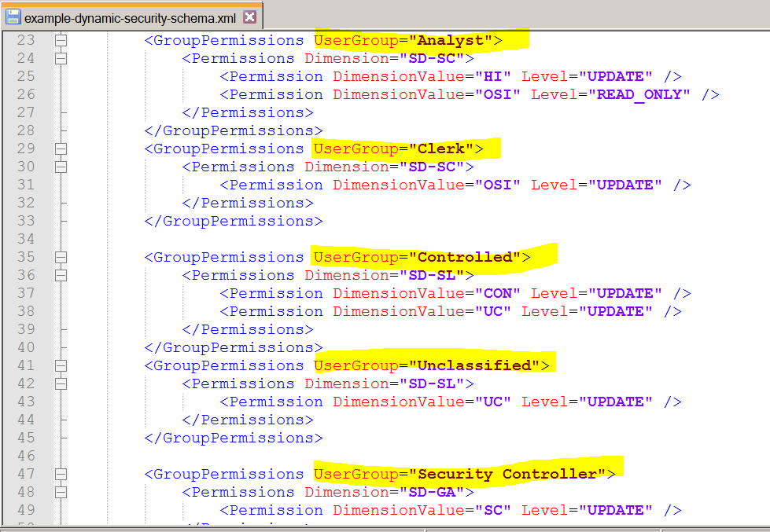Collapse the Permissions fold at line 42
770x532 pixels.
point(61,383)
